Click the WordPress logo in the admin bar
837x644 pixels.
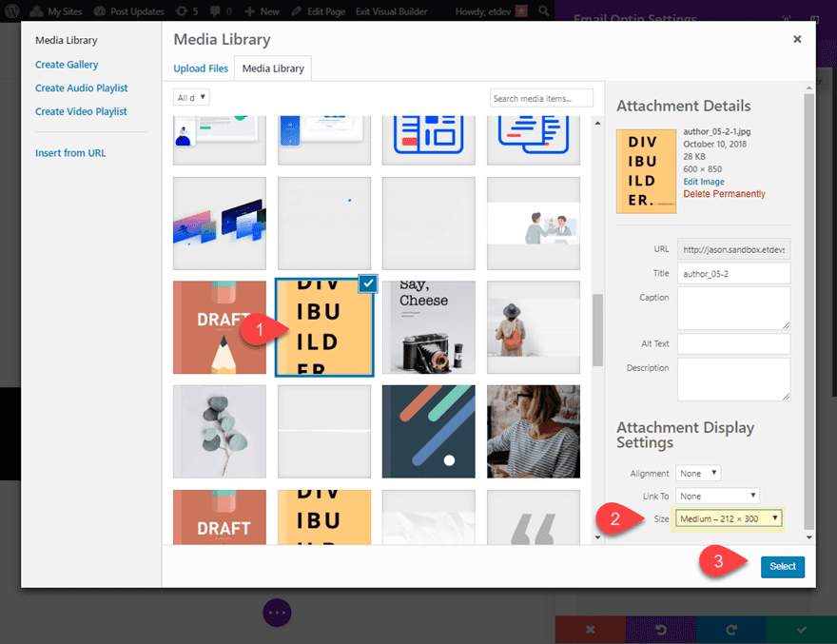[x=10, y=11]
